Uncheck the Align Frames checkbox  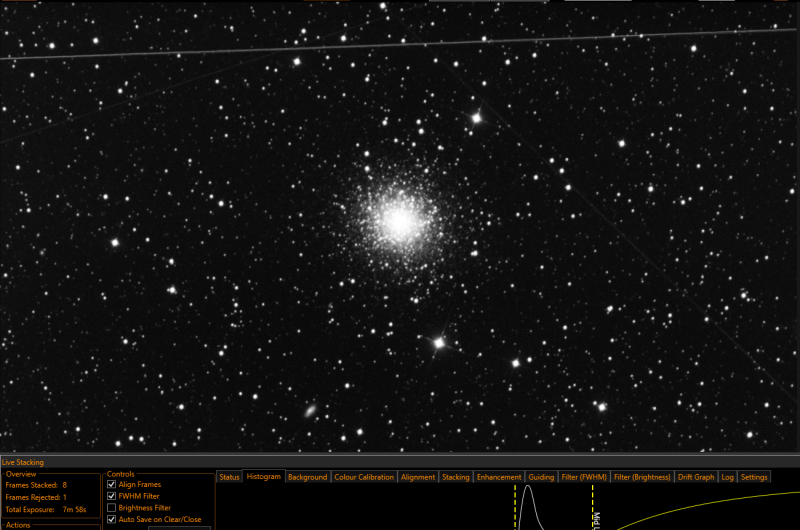[112, 485]
